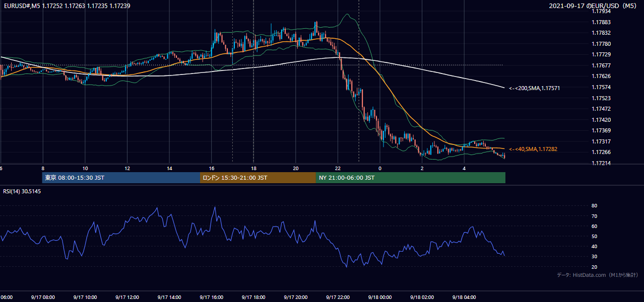Click hour label 0 under the price chart
This screenshot has height=302, width=644.
(x=380, y=168)
